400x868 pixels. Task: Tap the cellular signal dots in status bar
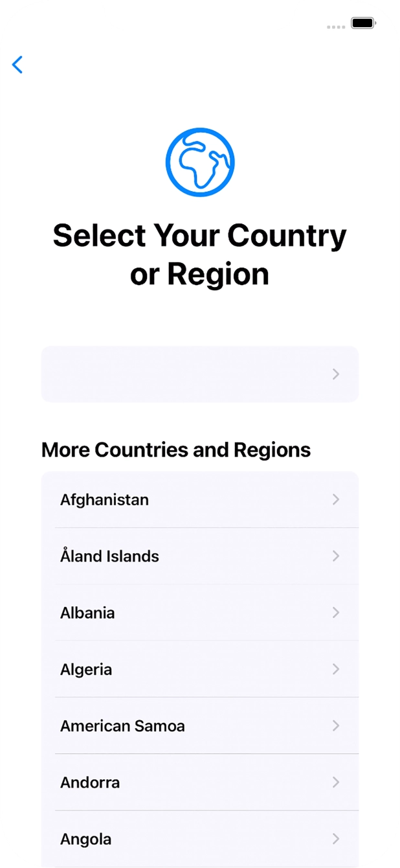[336, 27]
